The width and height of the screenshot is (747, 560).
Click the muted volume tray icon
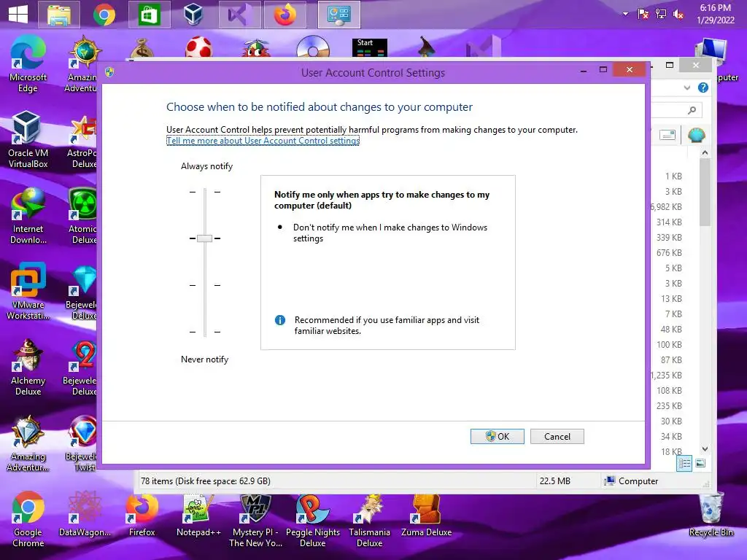678,15
